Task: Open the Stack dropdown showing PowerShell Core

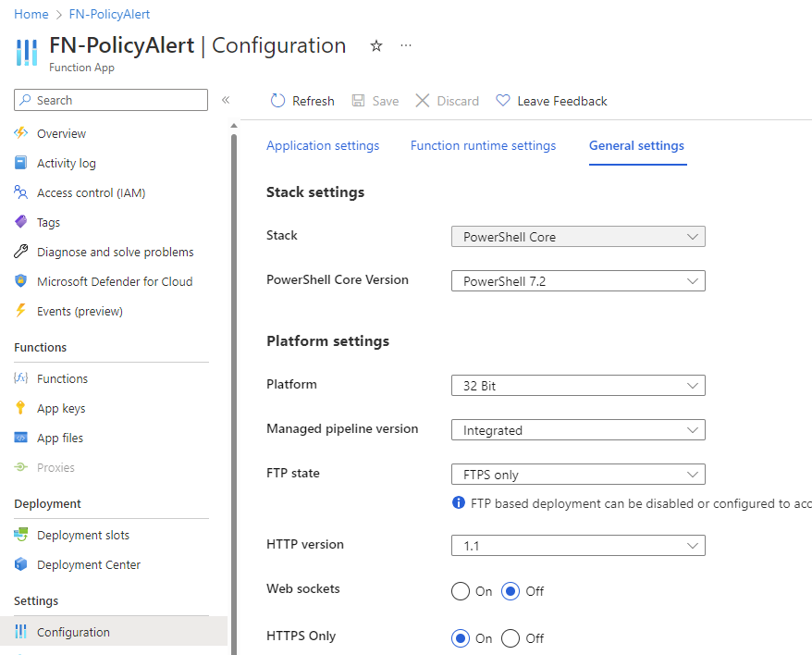Action: coord(578,237)
